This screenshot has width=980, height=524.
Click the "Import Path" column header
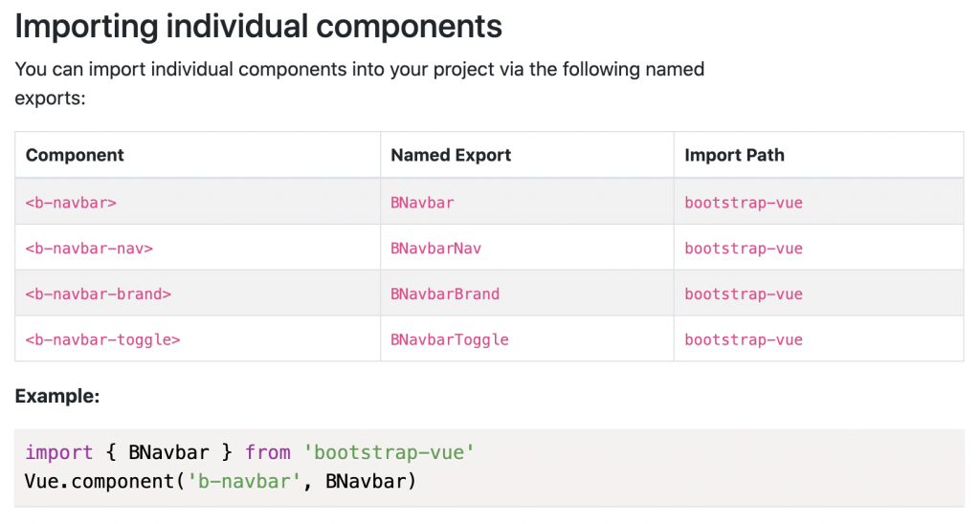(x=734, y=155)
